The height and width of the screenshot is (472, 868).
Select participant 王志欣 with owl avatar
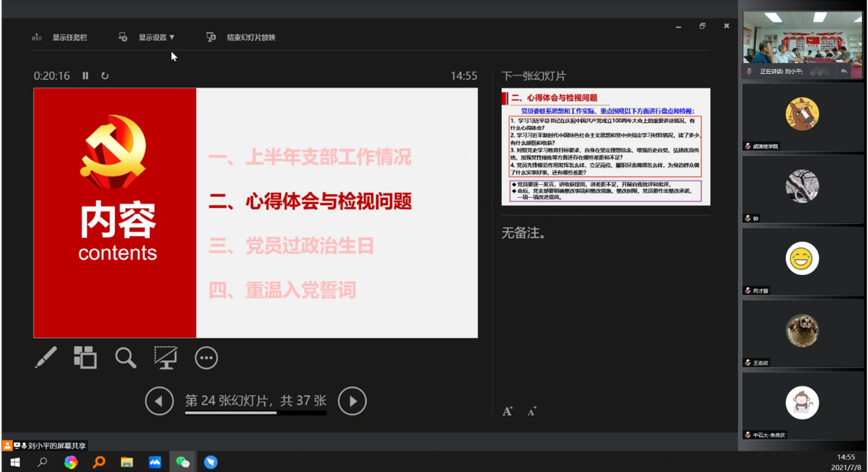(802, 333)
